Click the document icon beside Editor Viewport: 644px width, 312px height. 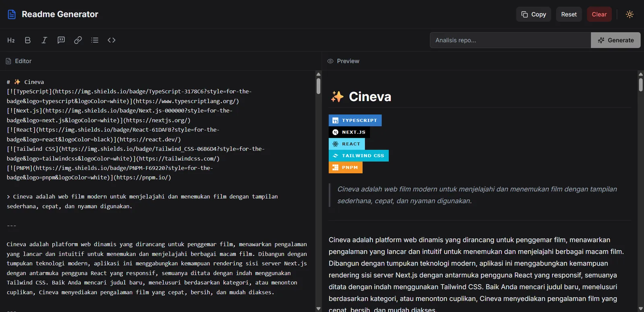[x=8, y=61]
